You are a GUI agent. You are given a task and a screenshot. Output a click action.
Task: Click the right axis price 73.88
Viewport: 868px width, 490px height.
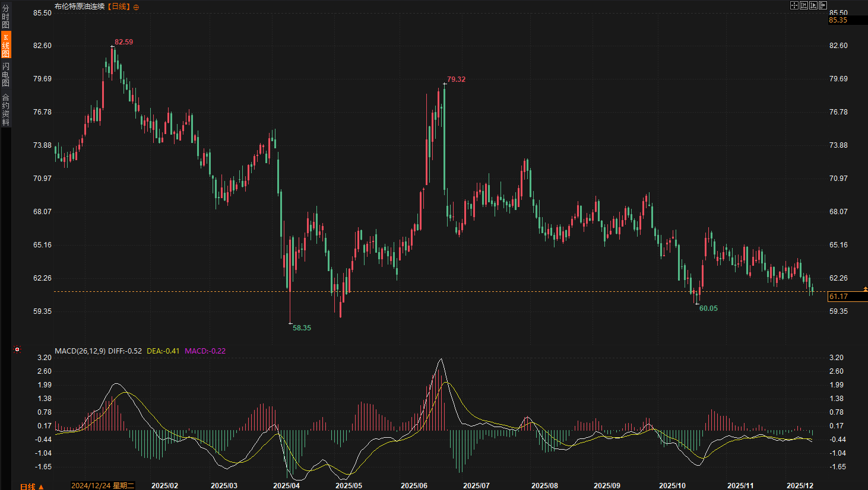(838, 145)
